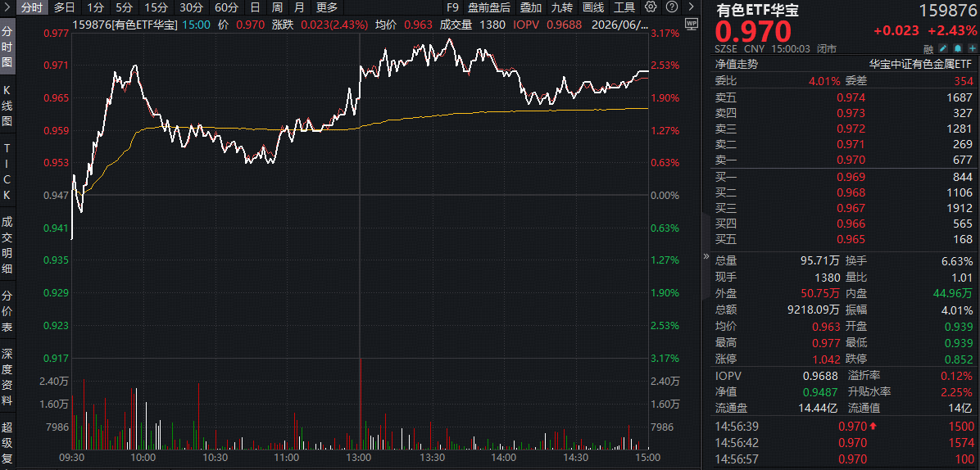Click the 卖四 price 0.973
Viewport: 980px width, 470px height.
851,113
